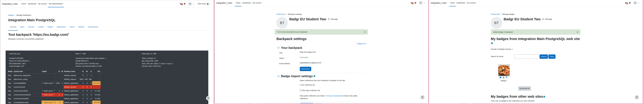Dismiss Added badge to backpack notification
Screen dimensions: 644x104
pos(577,32)
